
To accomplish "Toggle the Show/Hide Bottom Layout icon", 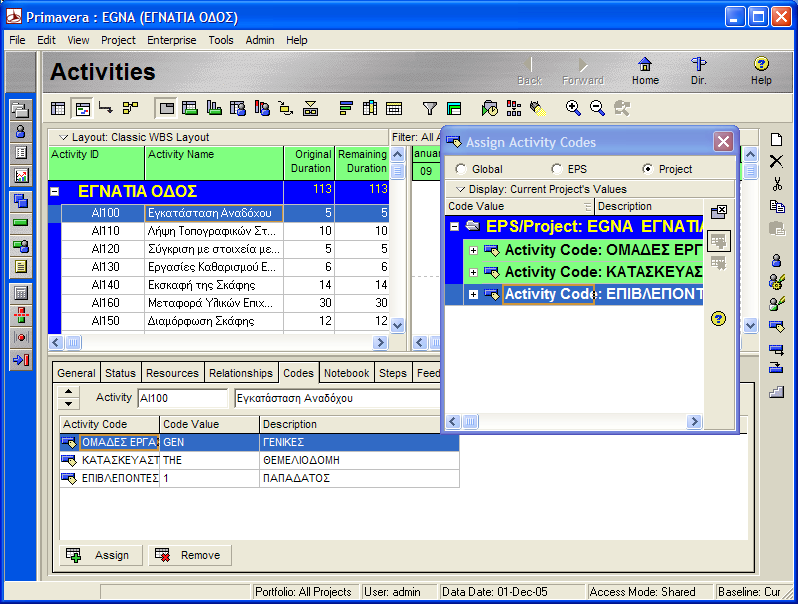I will pyautogui.click(x=166, y=108).
